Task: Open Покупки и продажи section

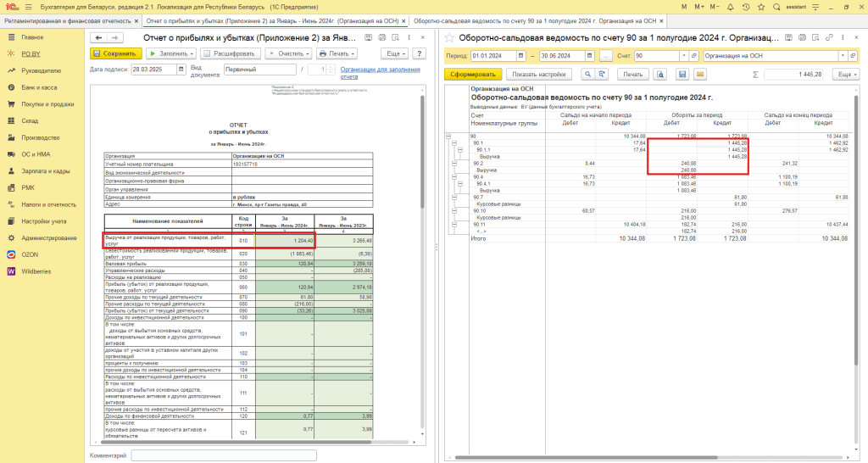Action: coord(47,104)
